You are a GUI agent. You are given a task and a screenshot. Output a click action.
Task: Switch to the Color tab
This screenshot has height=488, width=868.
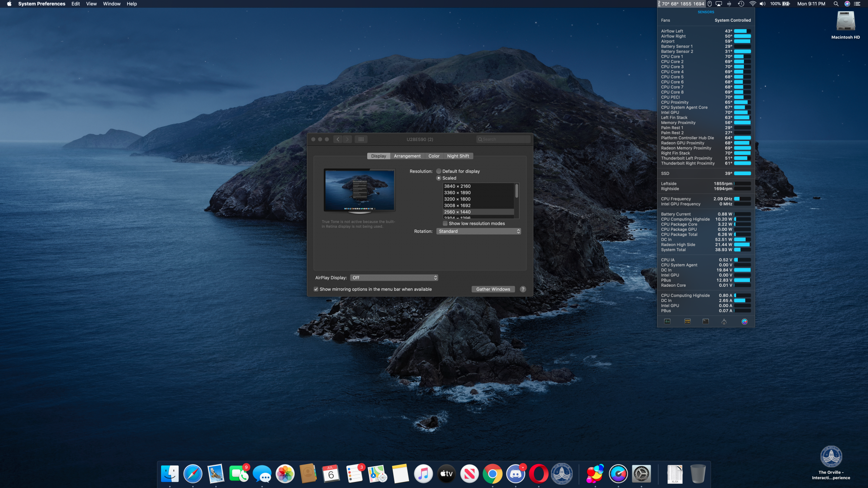click(x=434, y=156)
